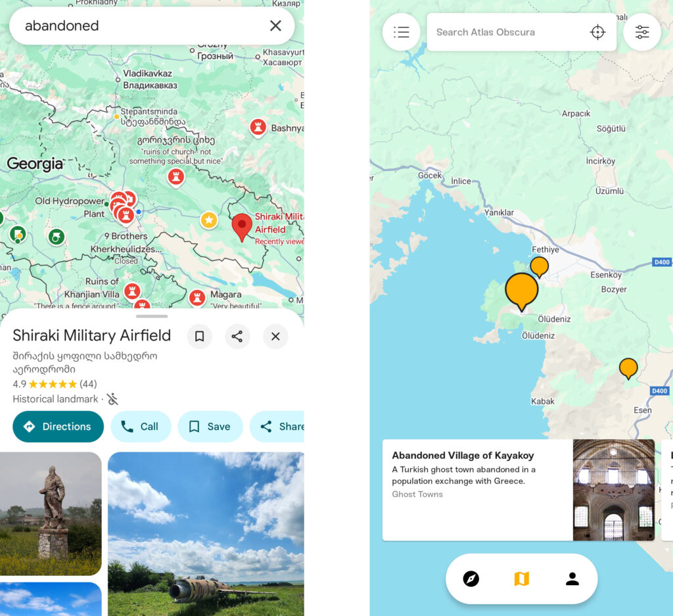Image resolution: width=673 pixels, height=616 pixels.
Task: Tap the "Fethiye" map label
Action: coord(545,249)
